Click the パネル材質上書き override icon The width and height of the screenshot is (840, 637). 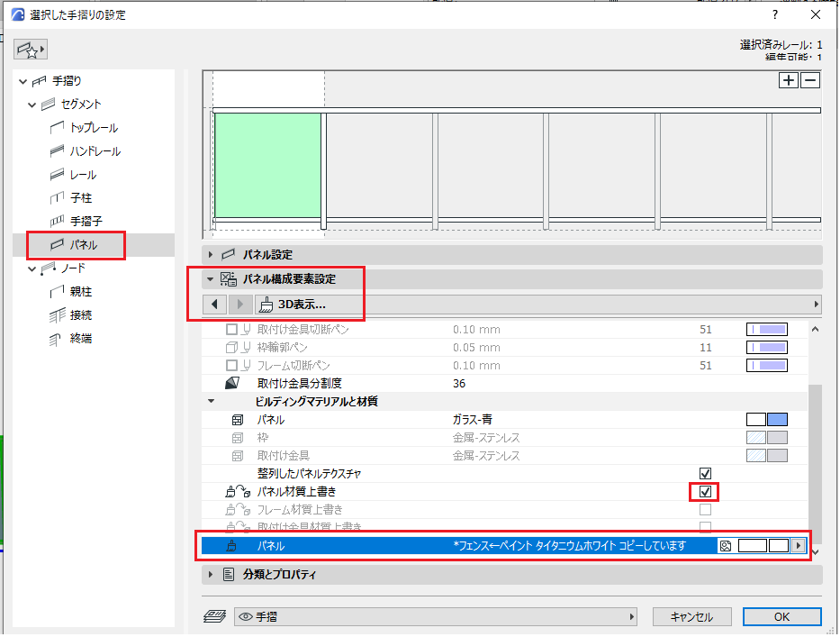coord(238,492)
